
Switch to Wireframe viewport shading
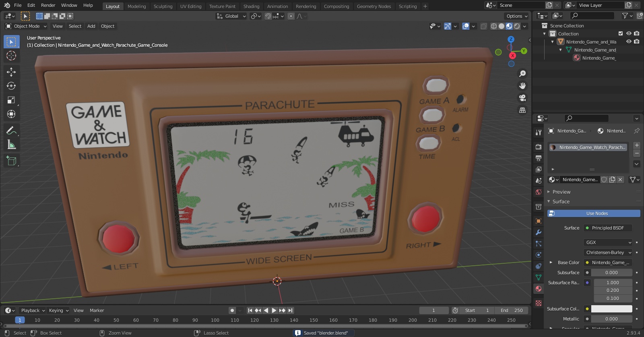tap(494, 26)
